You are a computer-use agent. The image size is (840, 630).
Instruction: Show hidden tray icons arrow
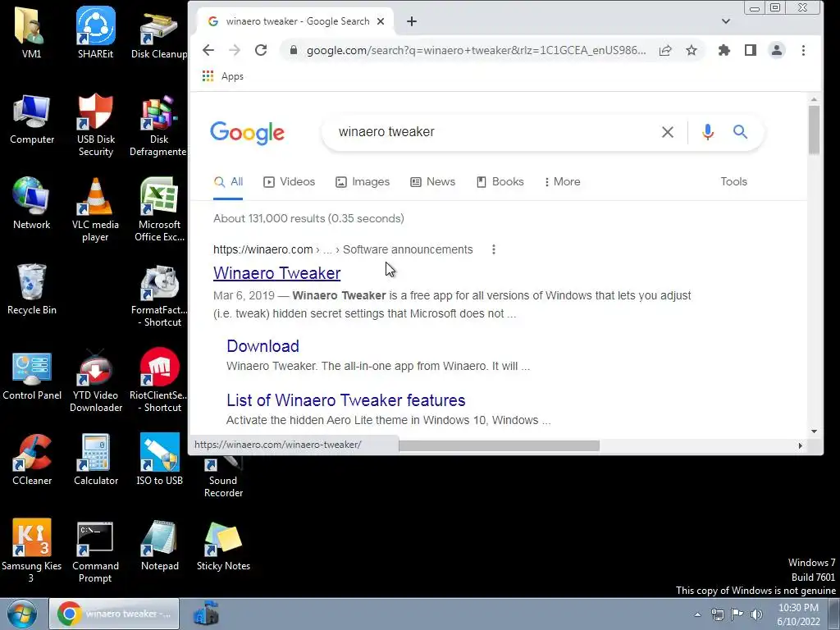pyautogui.click(x=697, y=614)
